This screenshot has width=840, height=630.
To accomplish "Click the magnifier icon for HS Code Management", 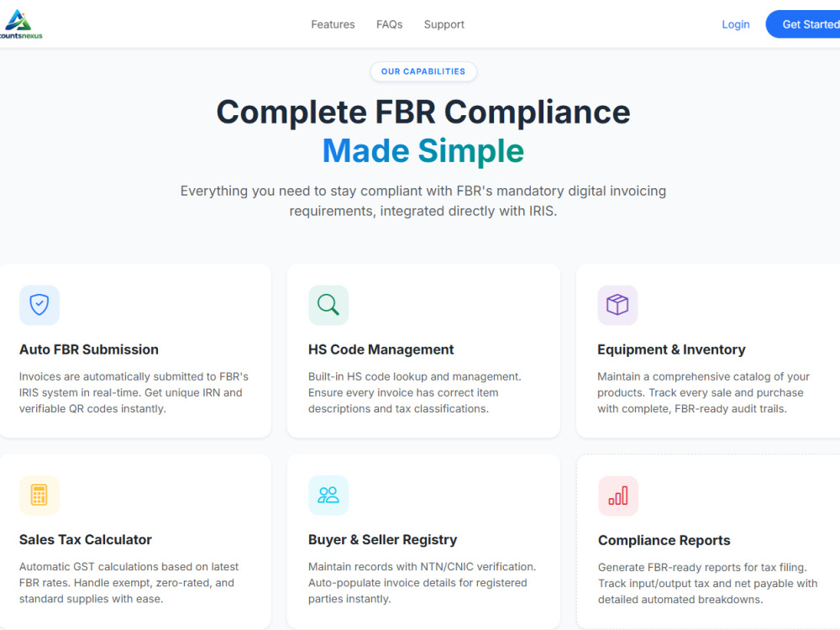I will click(328, 305).
